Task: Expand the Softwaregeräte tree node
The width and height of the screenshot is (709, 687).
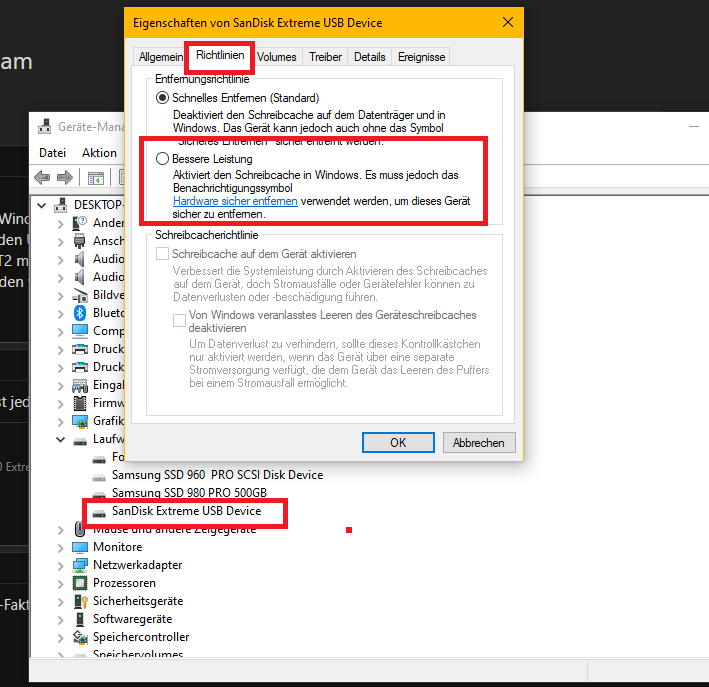Action: [61, 620]
